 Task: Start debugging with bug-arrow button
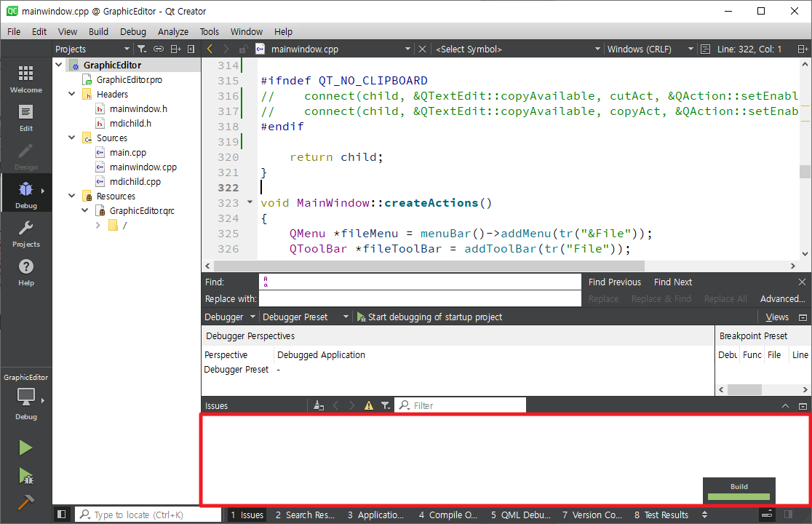click(25, 475)
